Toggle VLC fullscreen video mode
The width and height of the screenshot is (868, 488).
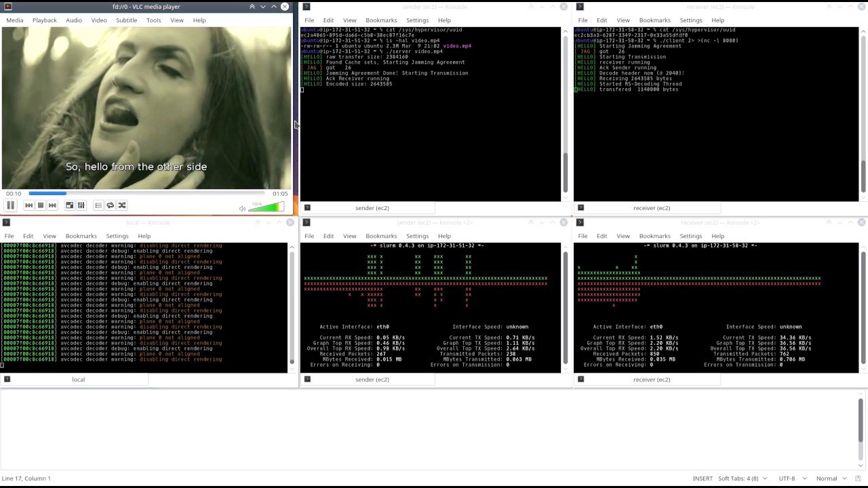[x=69, y=205]
